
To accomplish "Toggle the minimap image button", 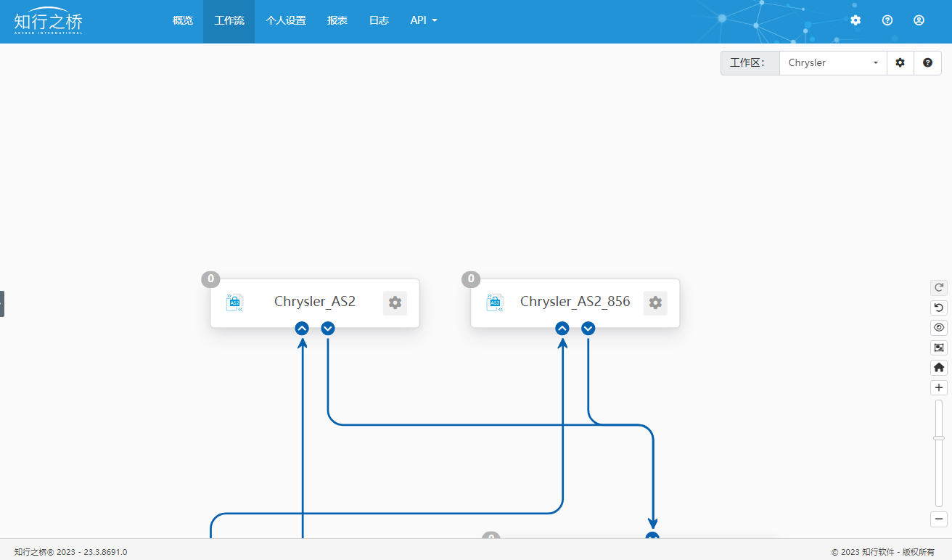I will coord(939,347).
